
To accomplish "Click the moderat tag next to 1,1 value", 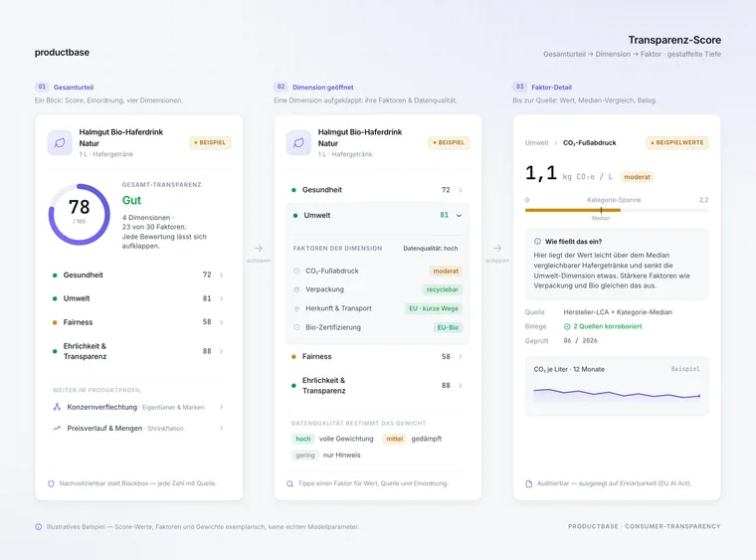I will click(637, 177).
